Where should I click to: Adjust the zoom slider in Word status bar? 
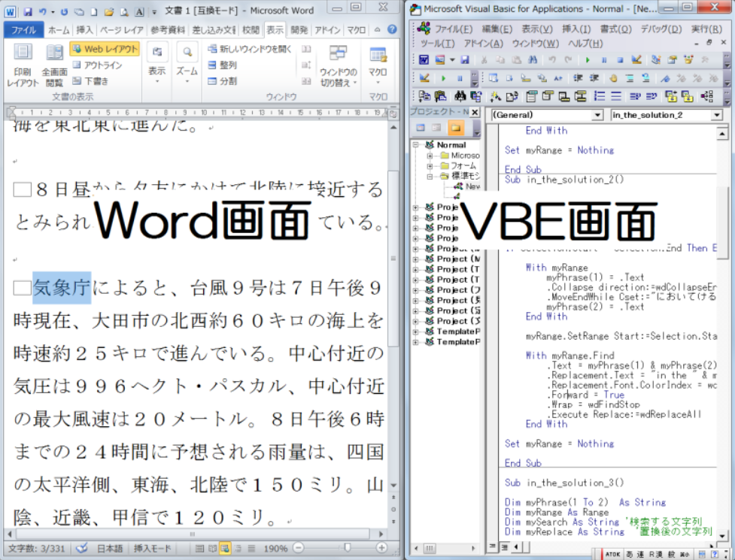point(347,548)
